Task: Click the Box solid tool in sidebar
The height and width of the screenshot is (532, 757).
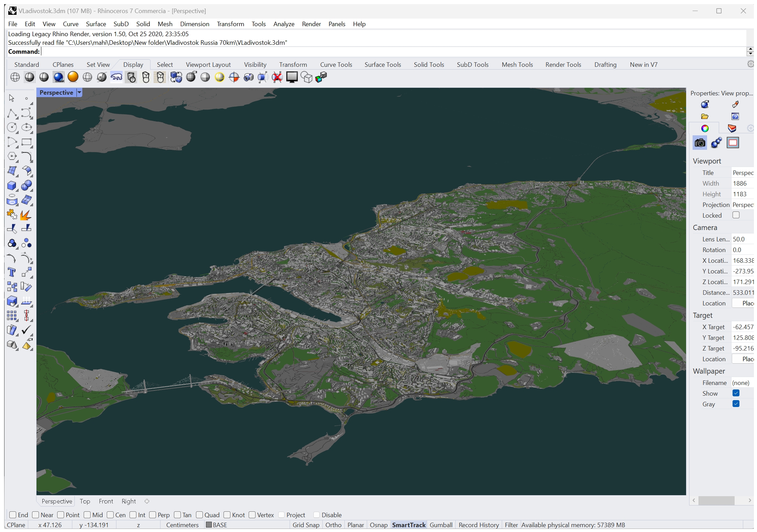Action: (12, 186)
